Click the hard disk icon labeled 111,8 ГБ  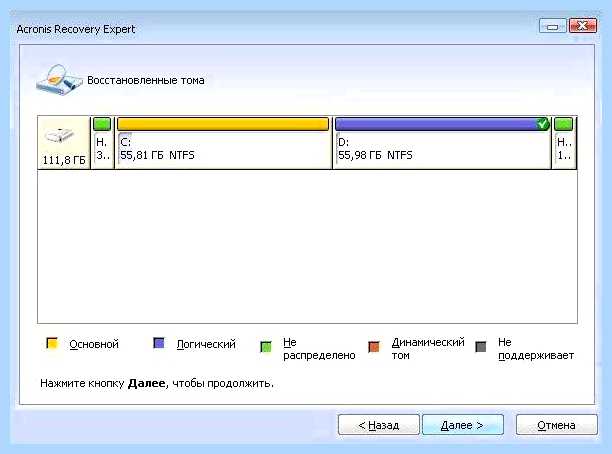click(x=59, y=135)
